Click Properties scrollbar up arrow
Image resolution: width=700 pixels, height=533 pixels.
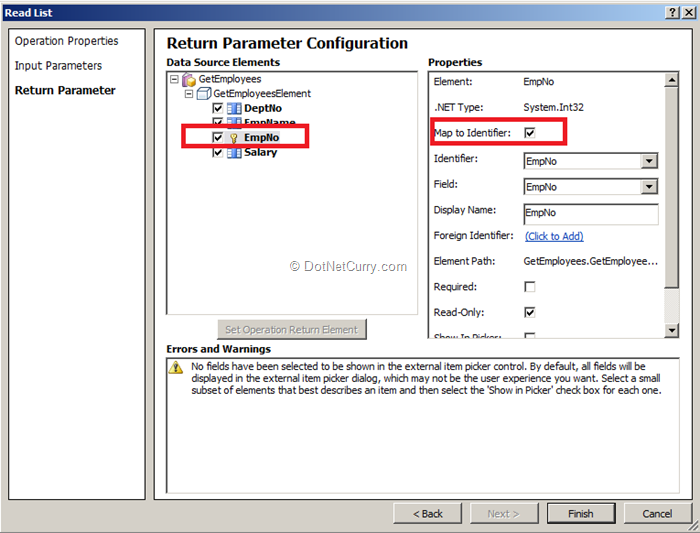click(x=671, y=80)
